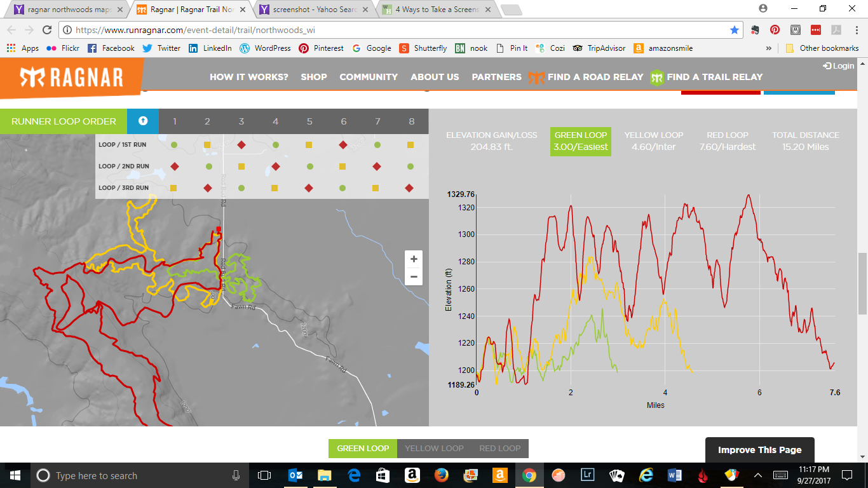
Task: Open Lightroom from the taskbar
Action: (588, 475)
